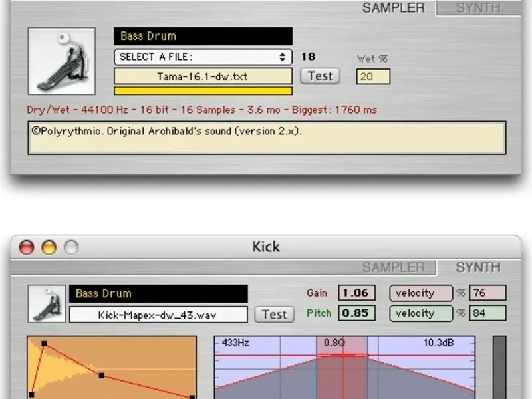This screenshot has height=399, width=532.
Task: Click the Tama-16.1-dw.txt file name field
Action: (203, 76)
